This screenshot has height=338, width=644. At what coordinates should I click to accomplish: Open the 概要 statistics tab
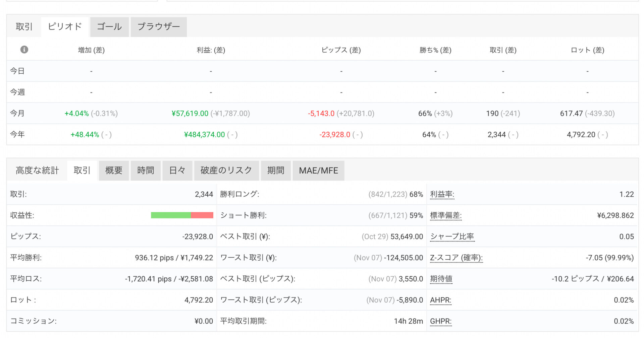tap(114, 171)
